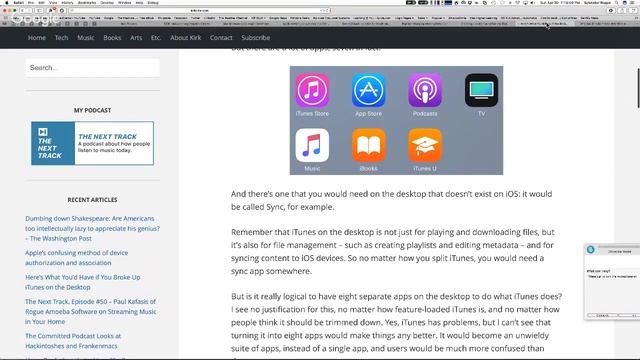Click the round icon in the floating dialog
640x360 pixels.
pos(591,249)
